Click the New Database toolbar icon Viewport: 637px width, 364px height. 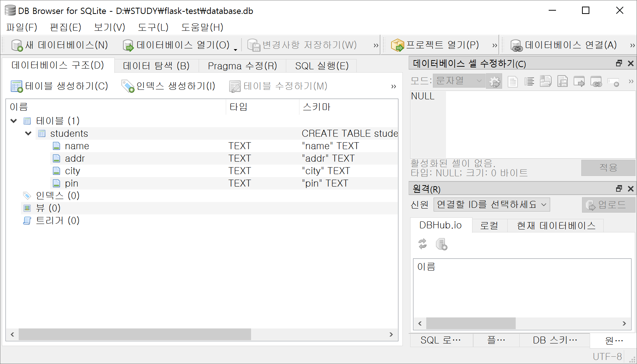(17, 45)
